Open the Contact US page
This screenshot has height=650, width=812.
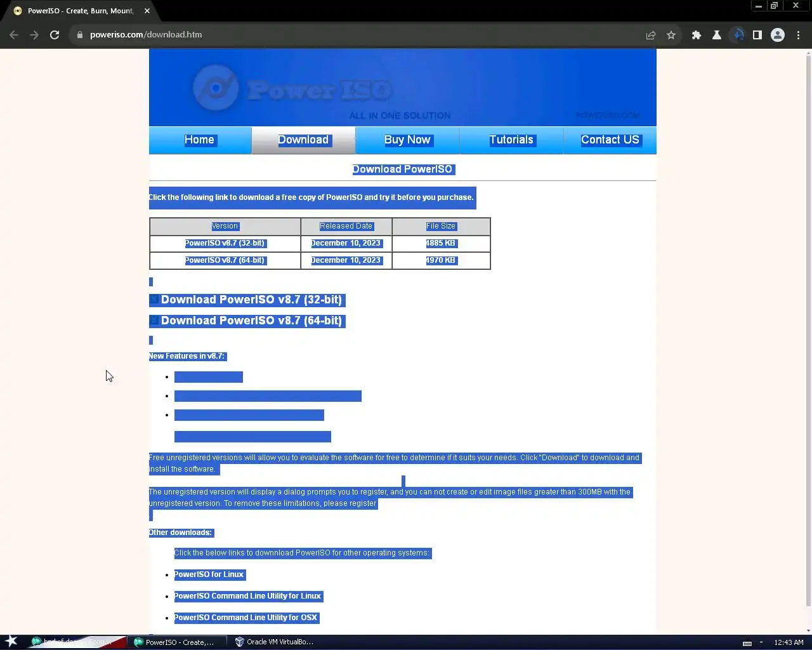(x=610, y=140)
